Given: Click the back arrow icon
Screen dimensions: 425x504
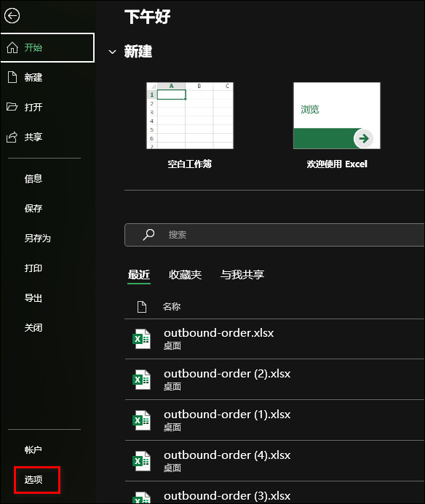Looking at the screenshot, I should 12,16.
